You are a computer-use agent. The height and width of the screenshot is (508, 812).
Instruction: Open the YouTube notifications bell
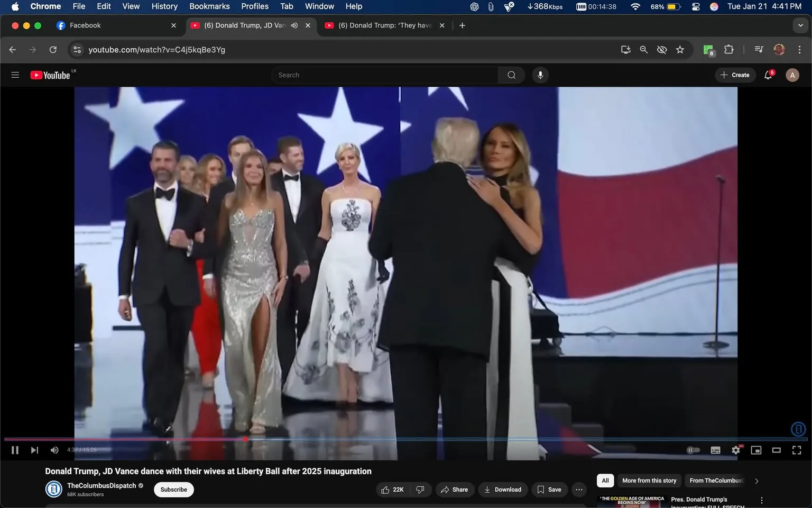(768, 75)
